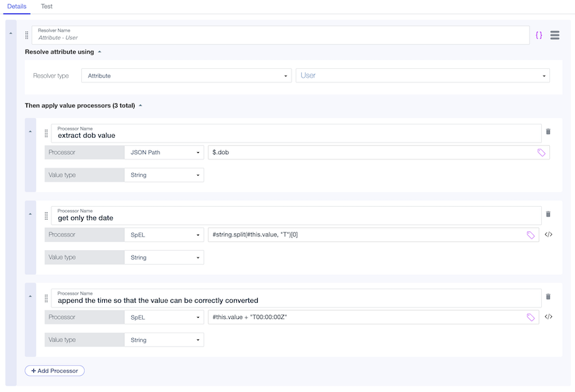Edit the extract dob value name field
This screenshot has width=575, height=392.
point(296,133)
